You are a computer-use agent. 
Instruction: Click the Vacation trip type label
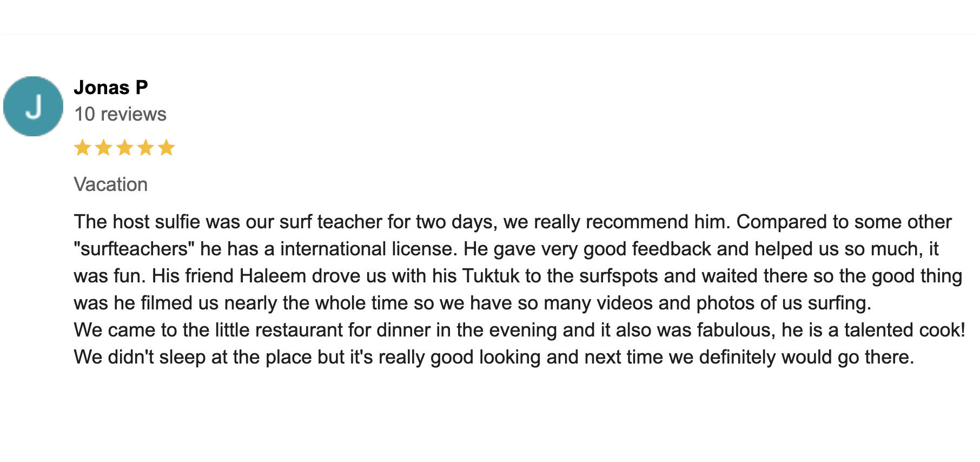(111, 184)
